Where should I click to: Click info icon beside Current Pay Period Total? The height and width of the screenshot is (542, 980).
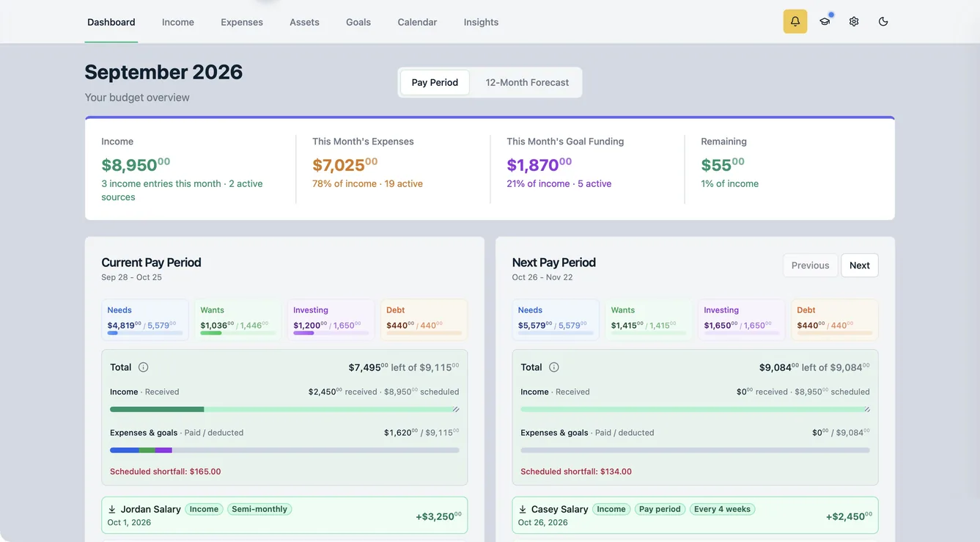pyautogui.click(x=144, y=367)
